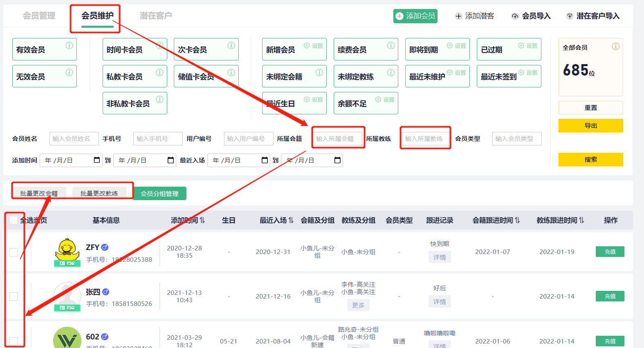Click info icon on 全部会员 panel
Viewport: 644px width, 348px height.
pos(615,47)
